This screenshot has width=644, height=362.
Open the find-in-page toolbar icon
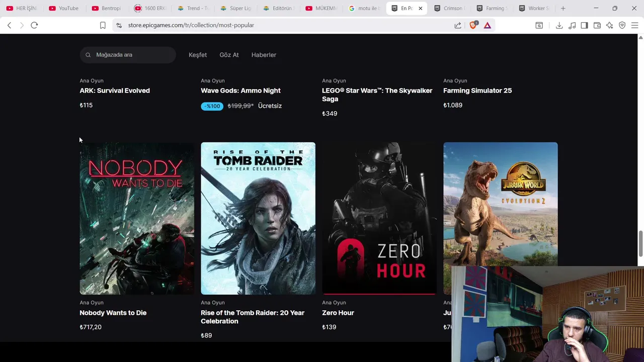(539, 25)
